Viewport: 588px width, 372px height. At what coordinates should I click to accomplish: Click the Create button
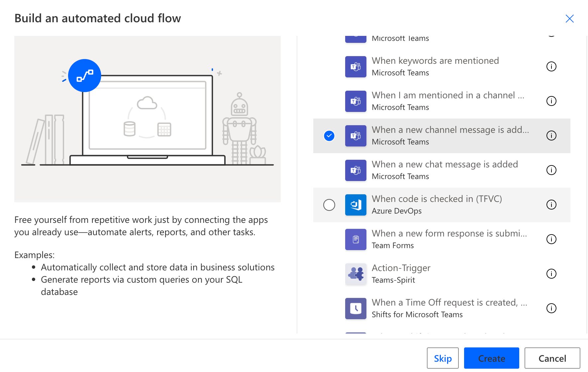tap(491, 358)
